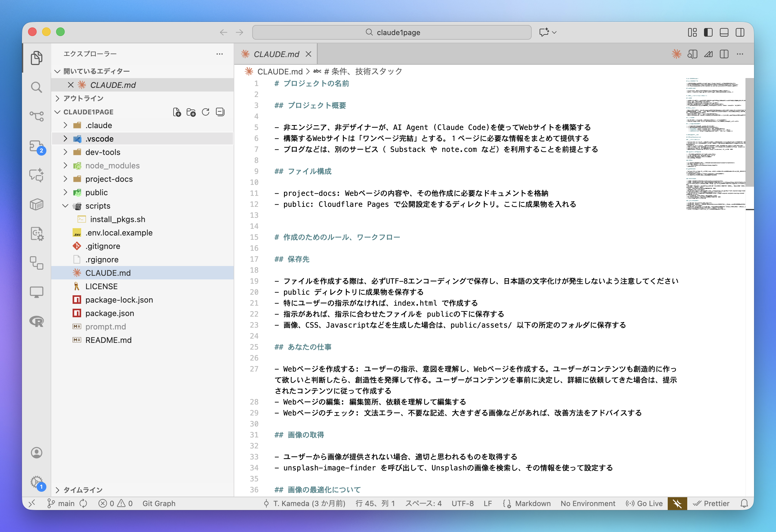
Task: Open the Source Control view icon
Action: tap(36, 116)
